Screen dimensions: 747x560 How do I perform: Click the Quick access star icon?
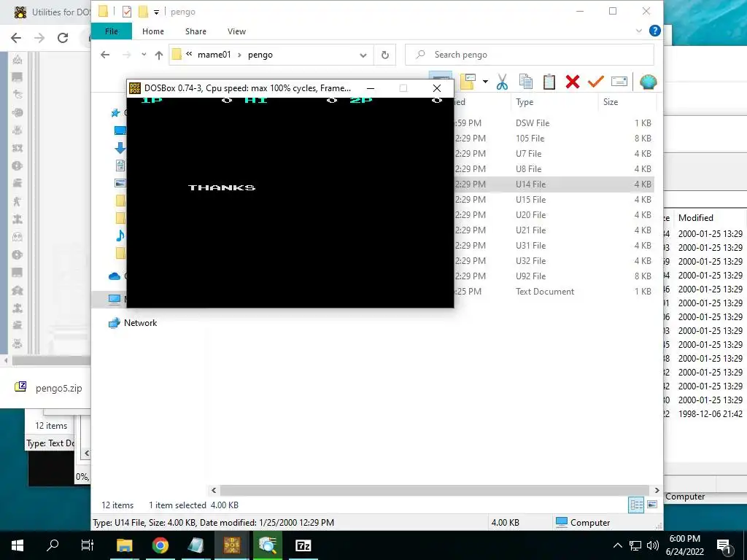[115, 113]
